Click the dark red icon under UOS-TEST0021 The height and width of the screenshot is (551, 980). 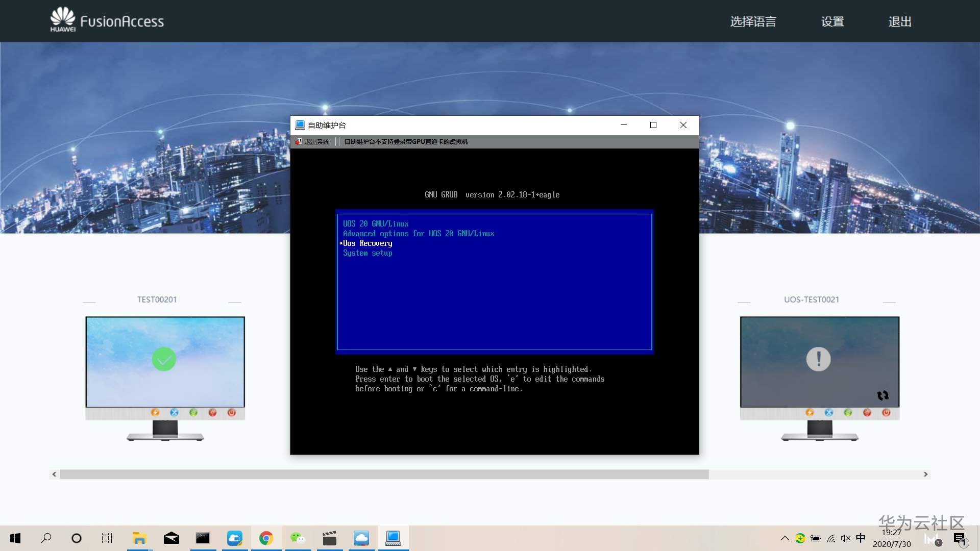(x=867, y=412)
